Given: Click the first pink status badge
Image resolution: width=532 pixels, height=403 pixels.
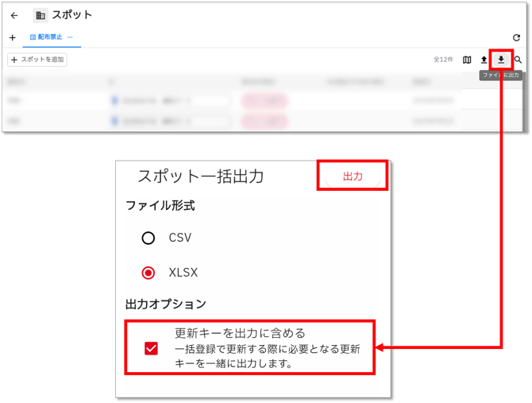Looking at the screenshot, I should click(x=264, y=101).
